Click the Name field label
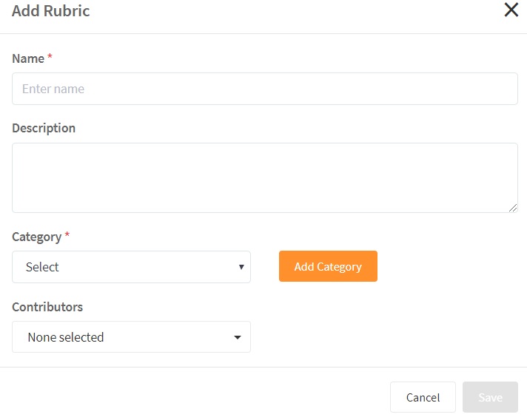 [x=28, y=58]
